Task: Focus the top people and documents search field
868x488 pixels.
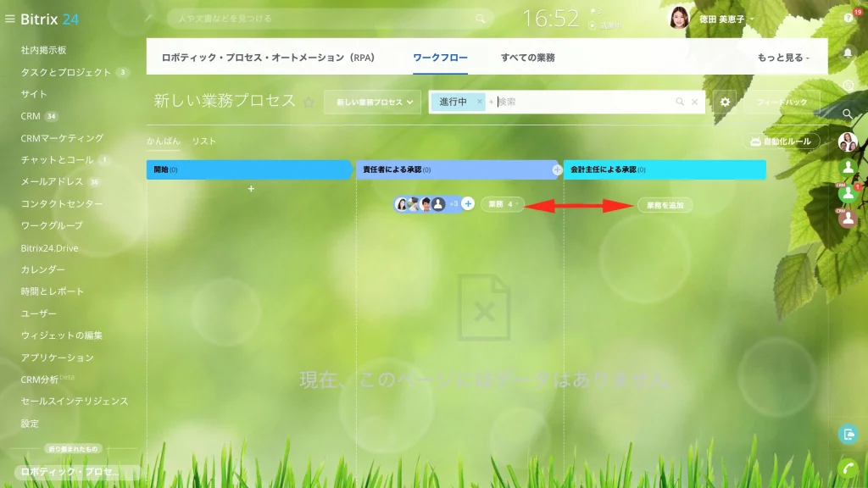Action: pos(330,19)
